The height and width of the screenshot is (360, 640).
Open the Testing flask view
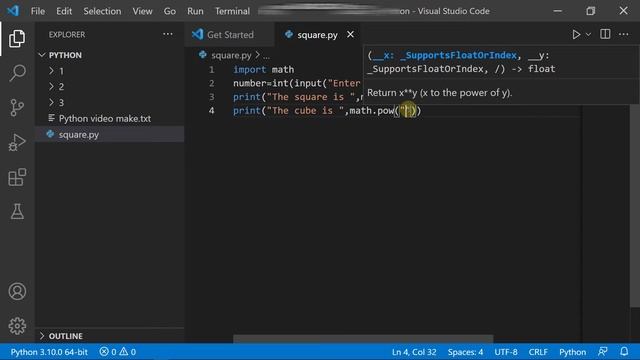coord(17,211)
